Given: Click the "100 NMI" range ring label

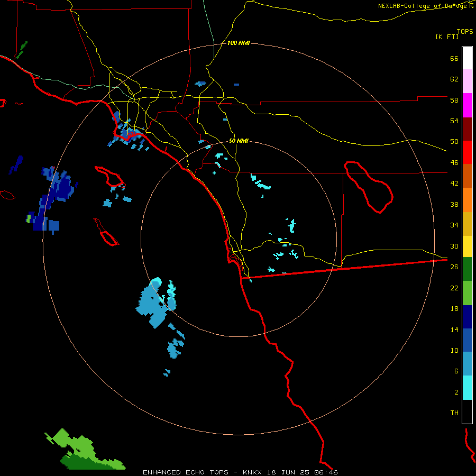Looking at the screenshot, I should pyautogui.click(x=239, y=43).
